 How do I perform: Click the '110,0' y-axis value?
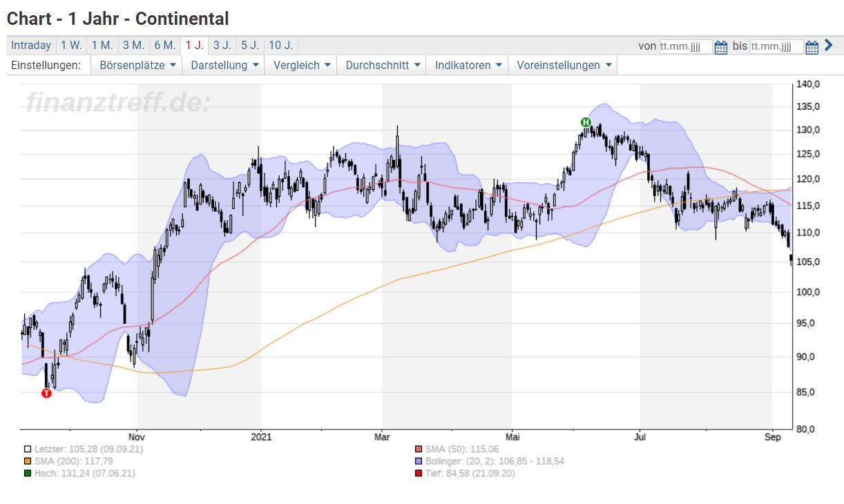pyautogui.click(x=808, y=233)
